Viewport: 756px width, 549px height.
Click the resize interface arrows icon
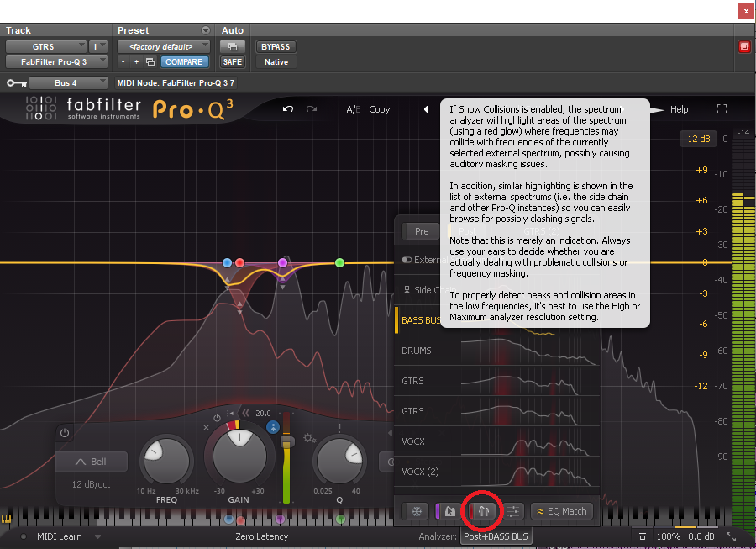tap(732, 536)
